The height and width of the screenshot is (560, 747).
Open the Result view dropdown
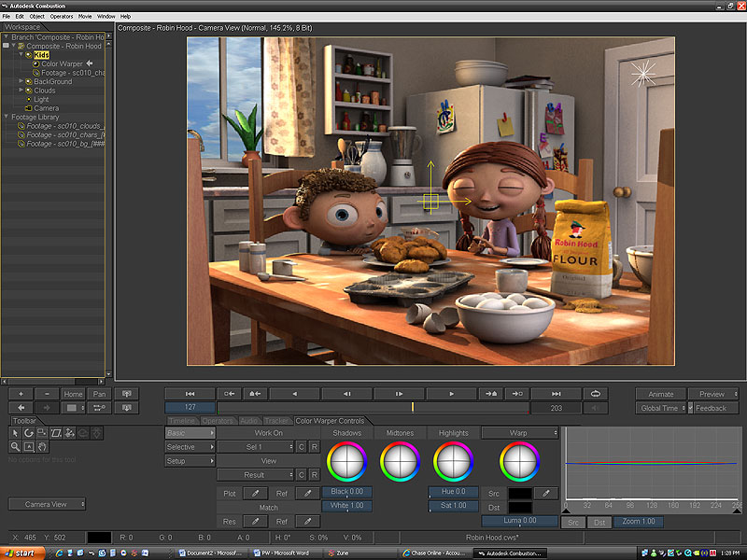[255, 475]
